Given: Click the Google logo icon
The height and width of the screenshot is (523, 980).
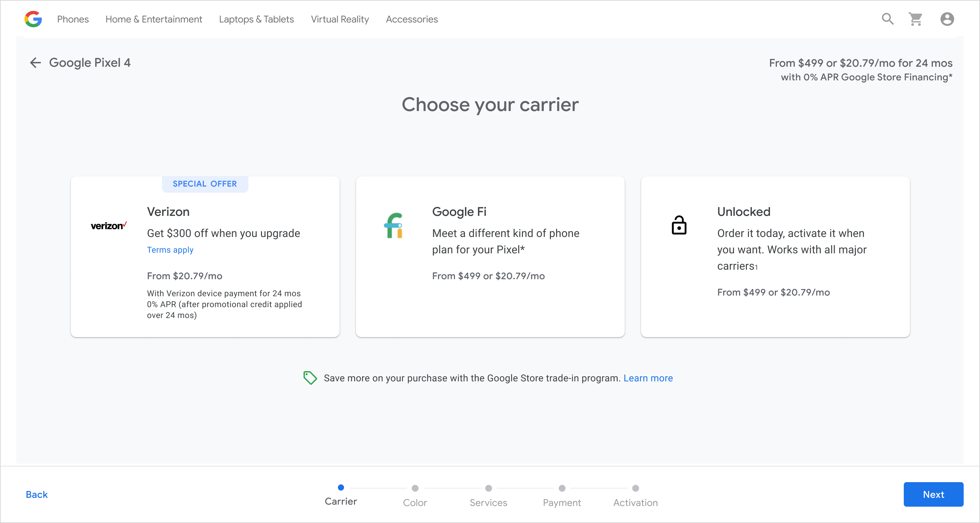Looking at the screenshot, I should click(x=33, y=19).
